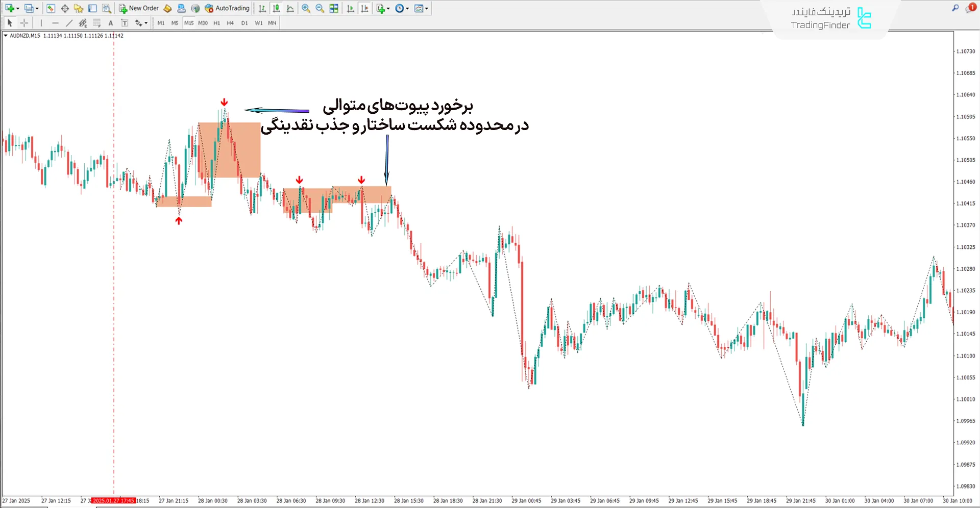This screenshot has width=980, height=508.
Task: Switch chart to Candlesticks mode
Action: pyautogui.click(x=276, y=8)
